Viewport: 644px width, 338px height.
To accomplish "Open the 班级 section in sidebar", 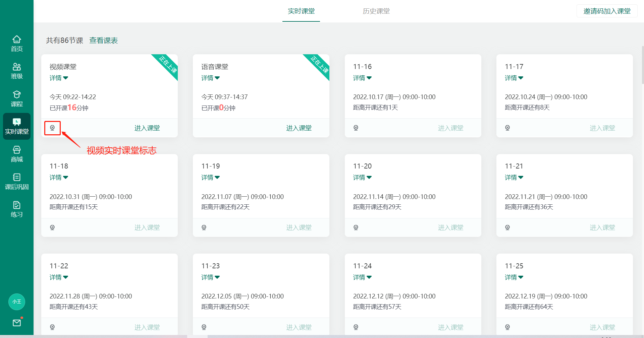I will pos(16,71).
